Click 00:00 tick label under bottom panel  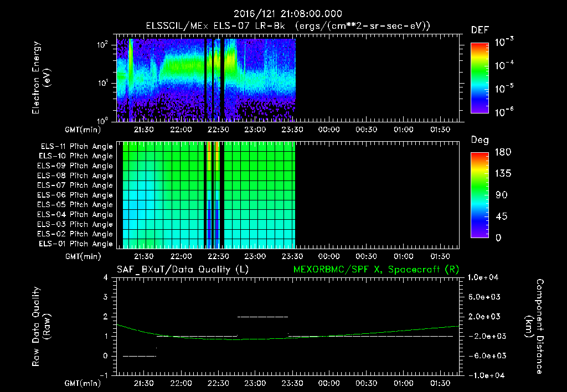(329, 383)
